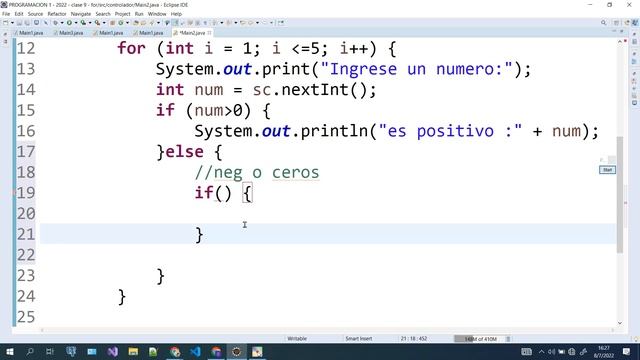640x360 pixels.
Task: Open the Navigate menu
Action: point(81,14)
